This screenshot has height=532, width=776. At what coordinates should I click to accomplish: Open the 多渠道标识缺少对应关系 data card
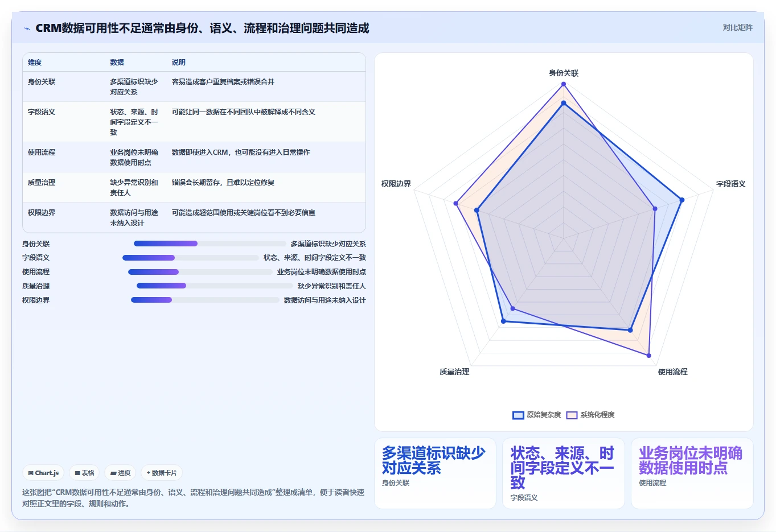435,473
